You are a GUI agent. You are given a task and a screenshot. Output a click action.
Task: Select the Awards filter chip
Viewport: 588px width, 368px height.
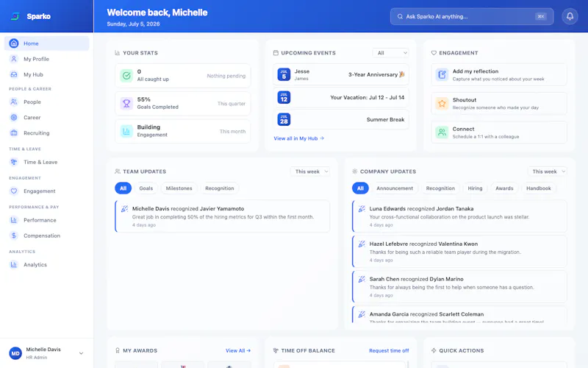coord(504,188)
